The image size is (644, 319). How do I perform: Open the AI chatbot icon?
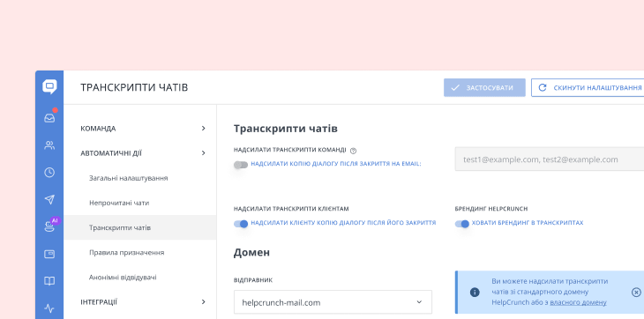(49, 226)
